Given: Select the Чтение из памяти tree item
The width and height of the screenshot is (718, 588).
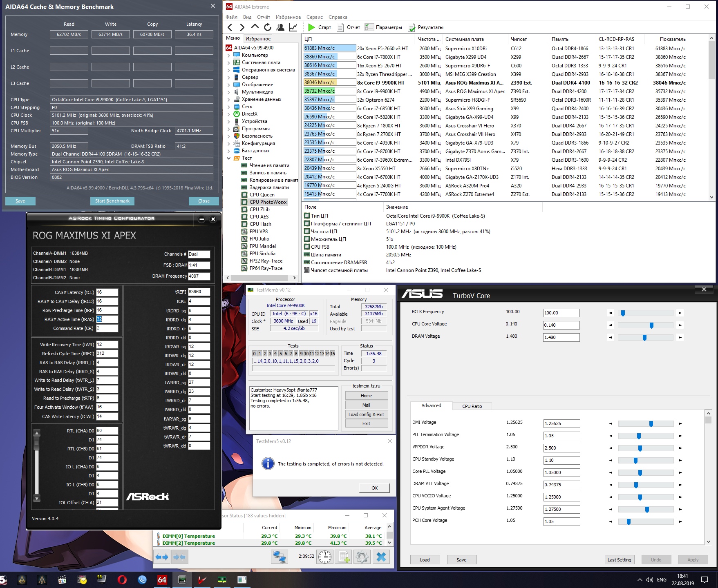Looking at the screenshot, I should (269, 165).
